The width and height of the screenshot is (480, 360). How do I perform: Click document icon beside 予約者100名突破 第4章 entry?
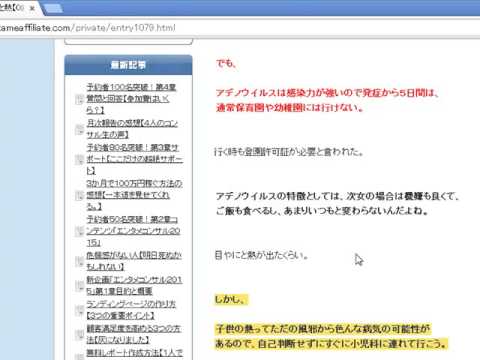(79, 99)
